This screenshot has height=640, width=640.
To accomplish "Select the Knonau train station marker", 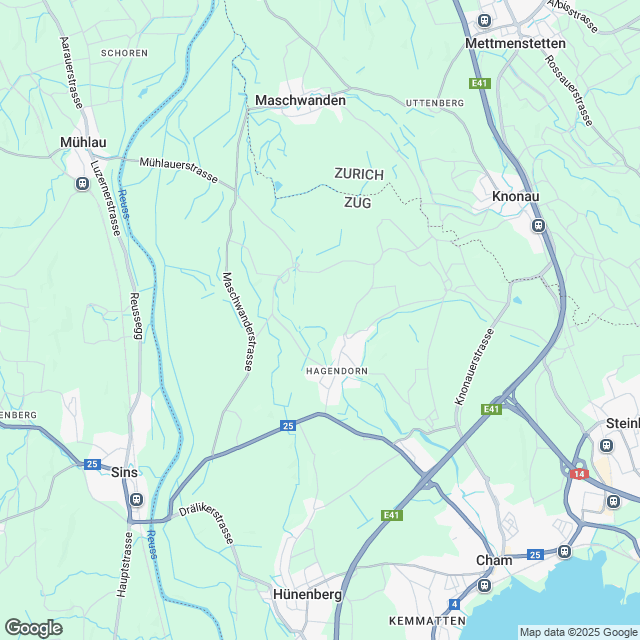I will point(539,225).
